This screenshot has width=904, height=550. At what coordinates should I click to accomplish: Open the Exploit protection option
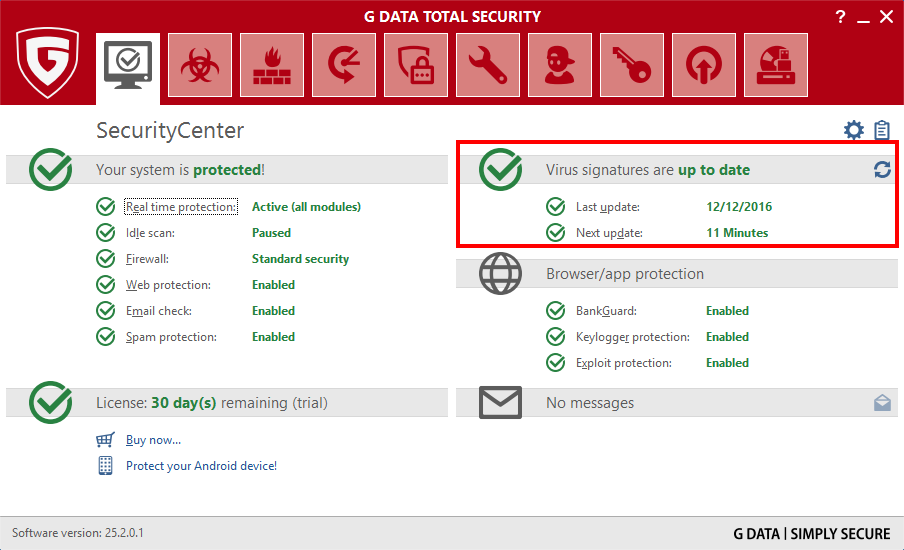click(x=624, y=363)
